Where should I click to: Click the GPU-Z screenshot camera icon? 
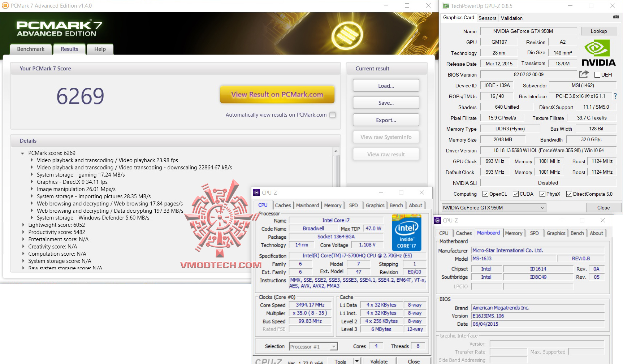point(616,17)
